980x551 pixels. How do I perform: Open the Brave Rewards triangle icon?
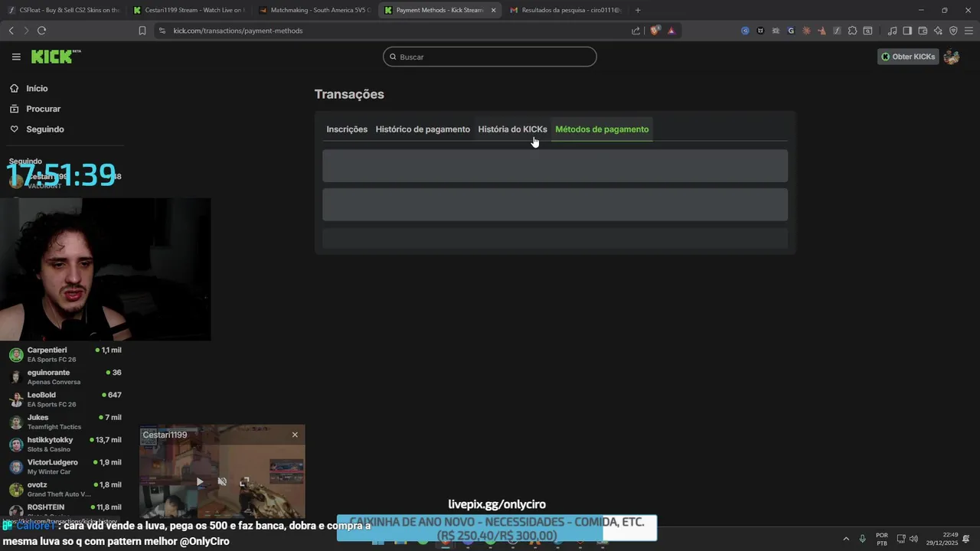coord(671,31)
